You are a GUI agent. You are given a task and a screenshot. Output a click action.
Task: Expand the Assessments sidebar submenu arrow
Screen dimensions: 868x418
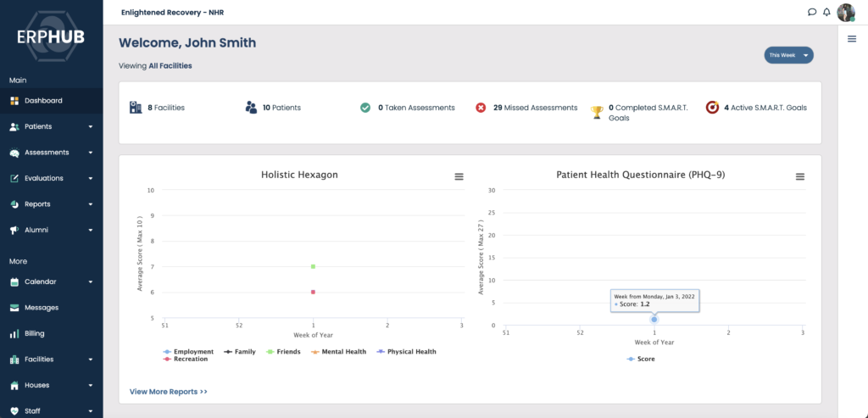click(90, 153)
